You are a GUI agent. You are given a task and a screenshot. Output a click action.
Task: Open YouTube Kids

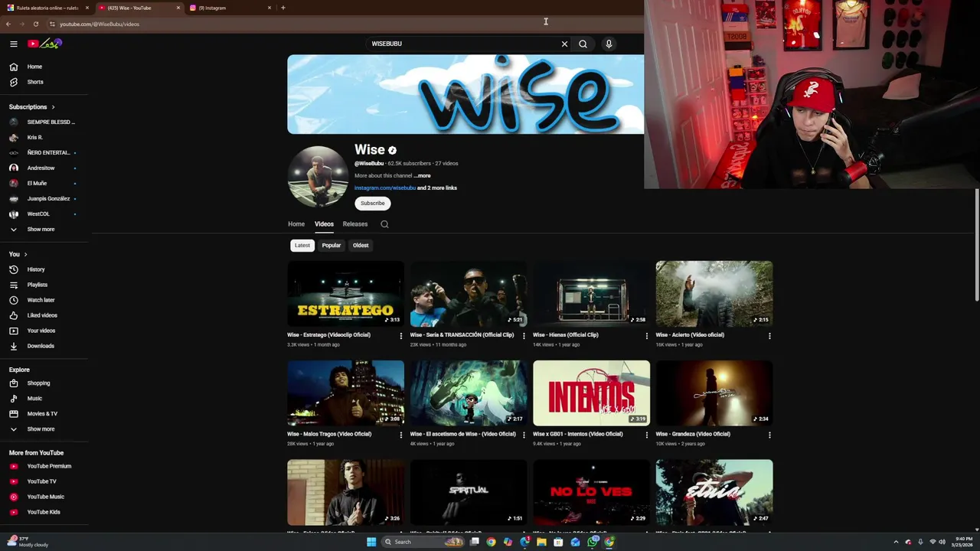pyautogui.click(x=44, y=512)
